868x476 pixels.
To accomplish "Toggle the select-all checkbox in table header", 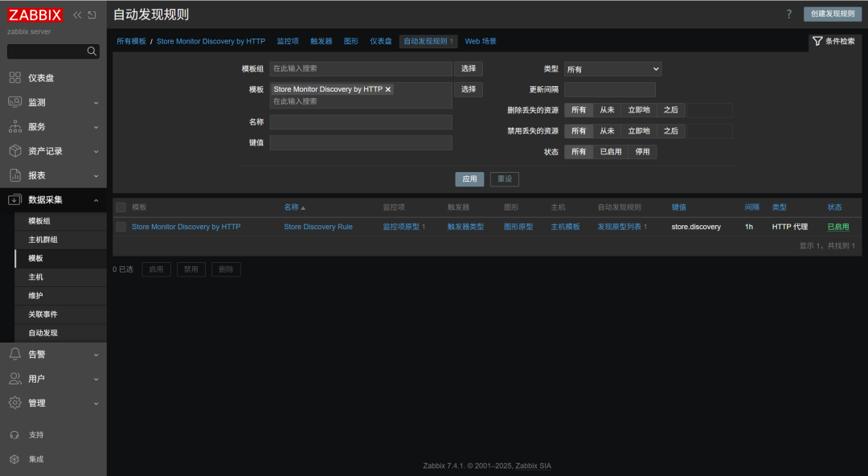I will tap(121, 207).
